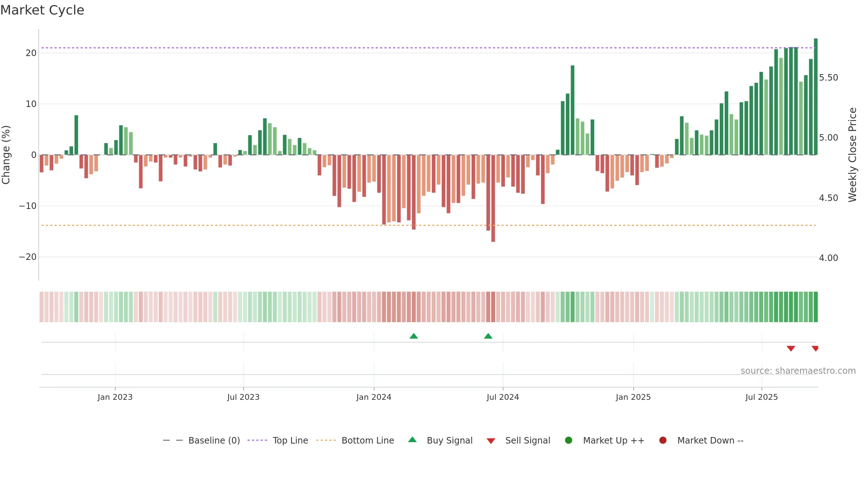Click the 10 tick on the left axis
This screenshot has width=868, height=488.
tap(31, 104)
